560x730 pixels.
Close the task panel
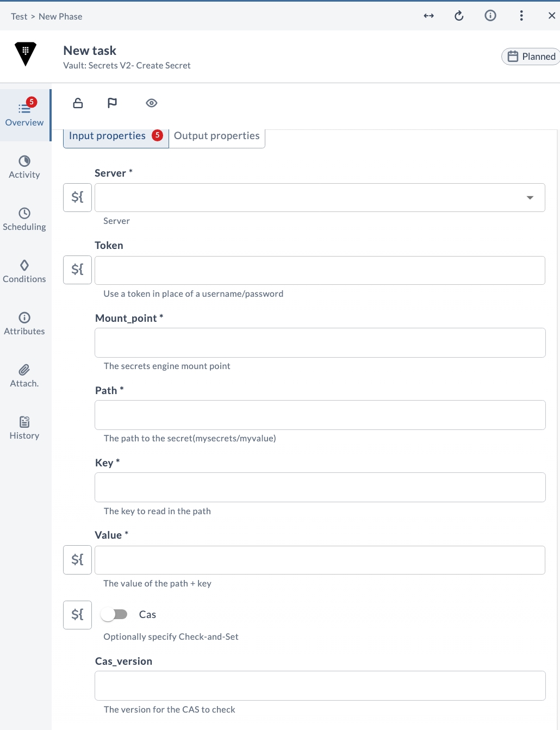coord(551,16)
